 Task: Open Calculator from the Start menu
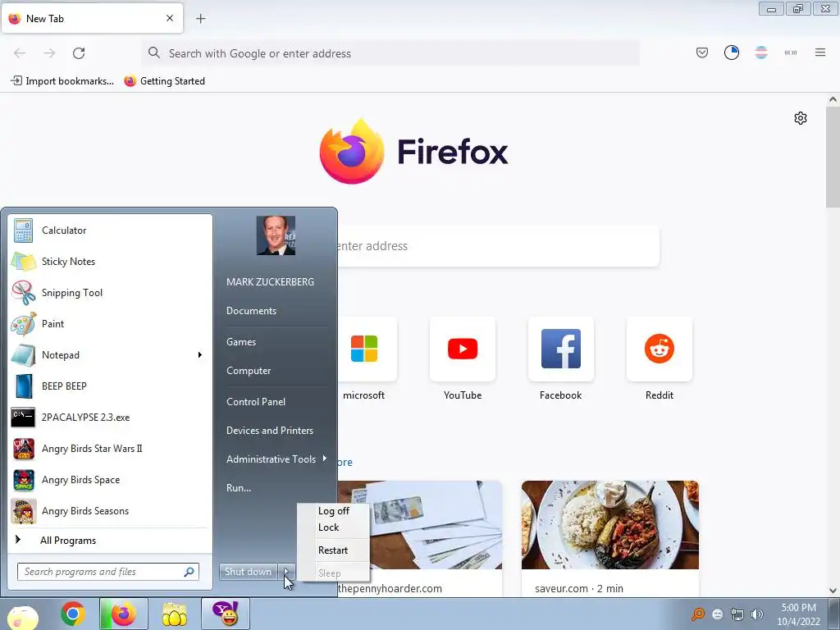tap(110, 231)
